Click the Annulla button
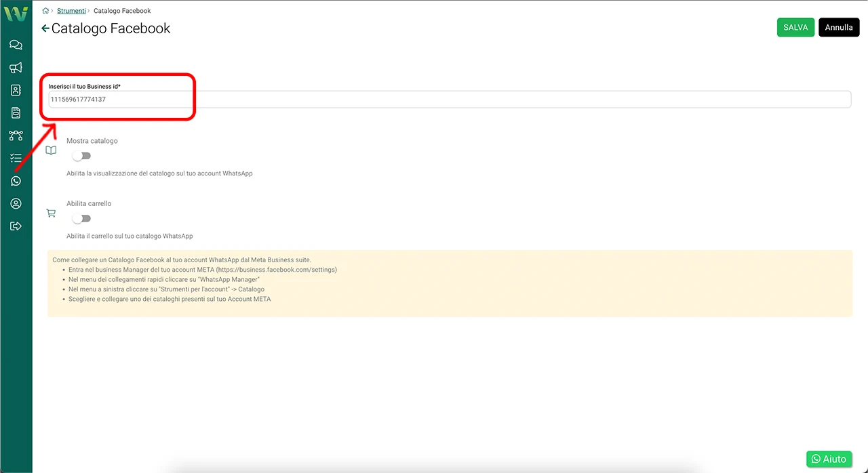Viewport: 868px width, 473px height. (x=839, y=27)
